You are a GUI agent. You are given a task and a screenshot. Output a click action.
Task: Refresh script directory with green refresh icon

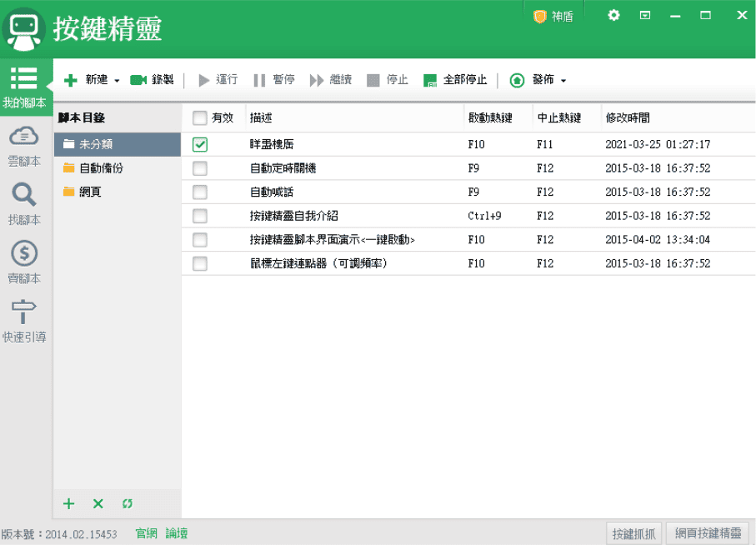pos(127,503)
